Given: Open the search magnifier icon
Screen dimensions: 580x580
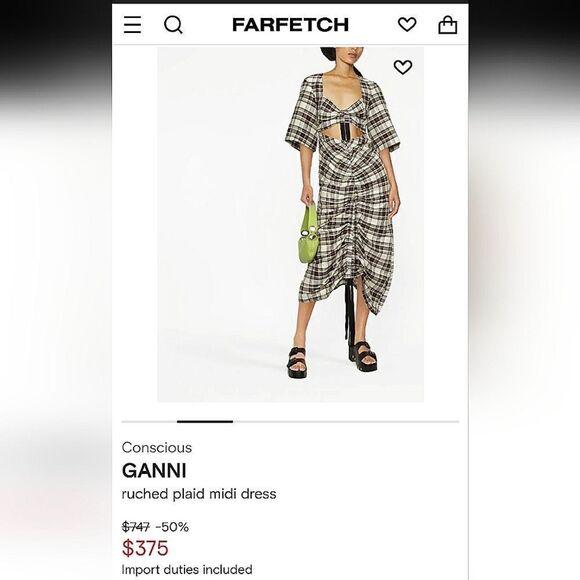Looking at the screenshot, I should 173,25.
